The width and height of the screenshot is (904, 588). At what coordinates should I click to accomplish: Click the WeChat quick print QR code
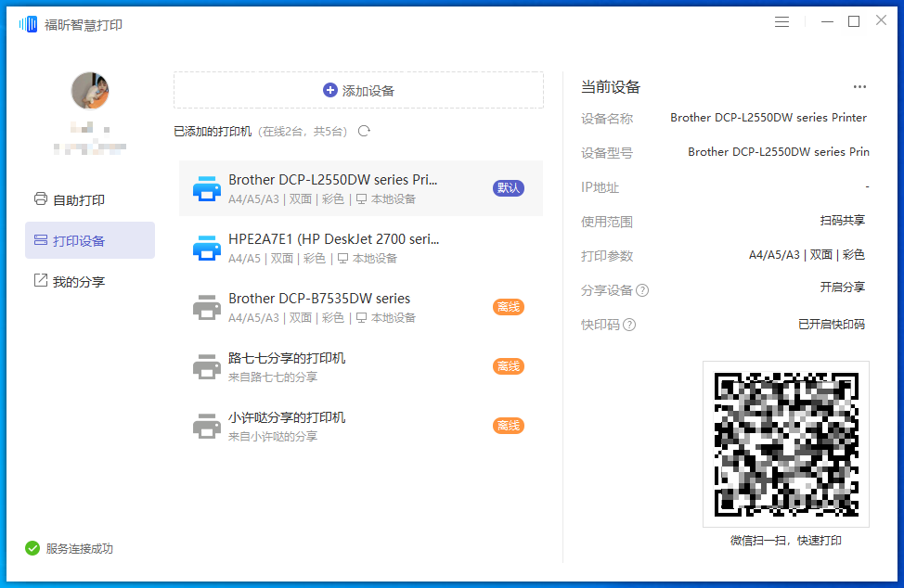pyautogui.click(x=785, y=442)
